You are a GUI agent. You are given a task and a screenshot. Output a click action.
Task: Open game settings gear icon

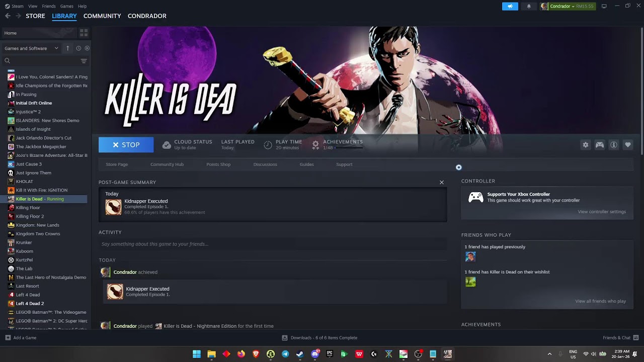click(586, 145)
